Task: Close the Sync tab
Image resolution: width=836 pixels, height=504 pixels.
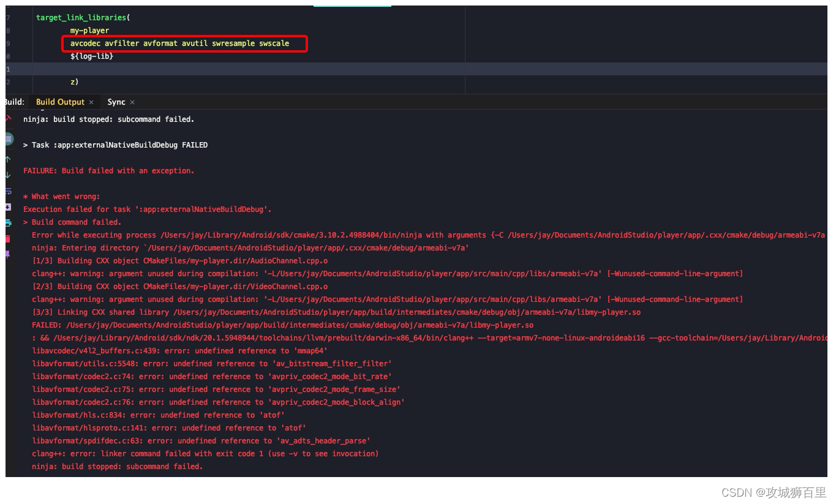Action: [x=132, y=102]
